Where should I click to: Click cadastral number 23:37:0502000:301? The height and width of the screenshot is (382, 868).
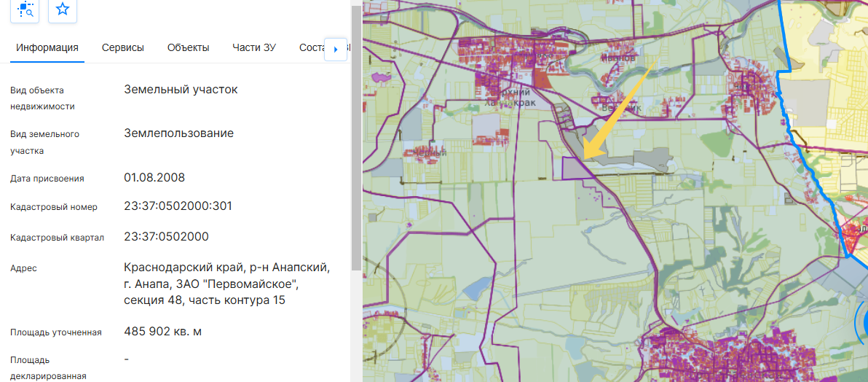pos(178,206)
